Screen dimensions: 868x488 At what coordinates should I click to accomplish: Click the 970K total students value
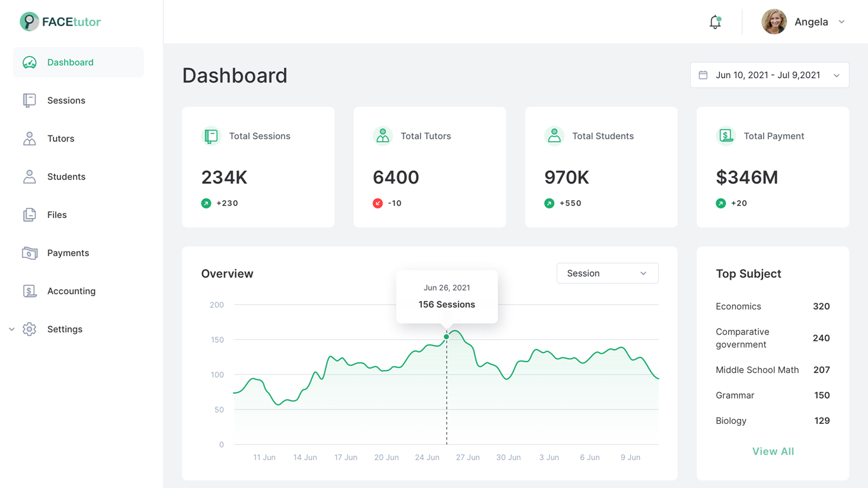567,177
